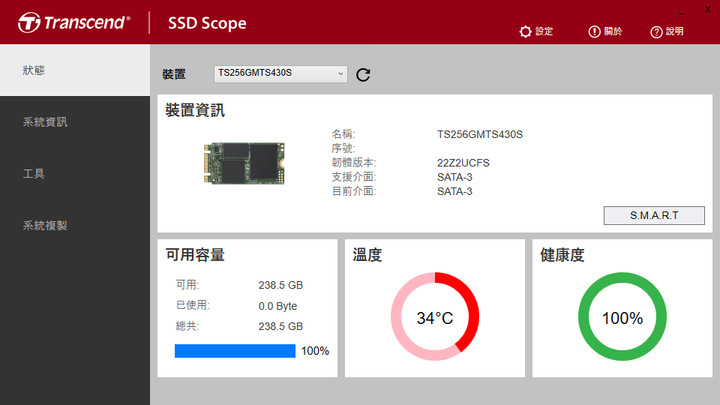The height and width of the screenshot is (405, 720).
Task: Click the 健康度 heading
Action: click(562, 255)
